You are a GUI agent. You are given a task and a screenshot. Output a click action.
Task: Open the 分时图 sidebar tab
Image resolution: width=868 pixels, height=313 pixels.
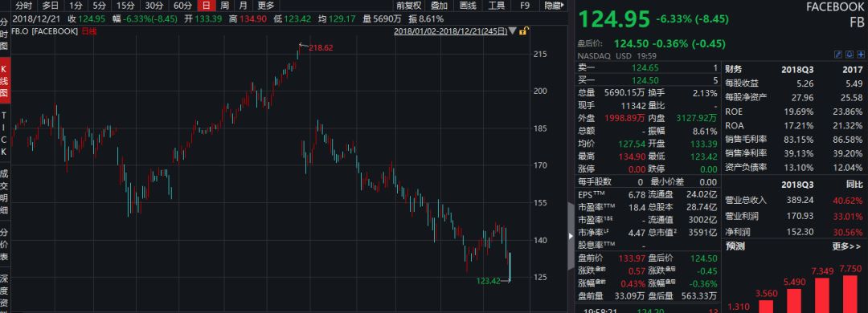(x=5, y=35)
